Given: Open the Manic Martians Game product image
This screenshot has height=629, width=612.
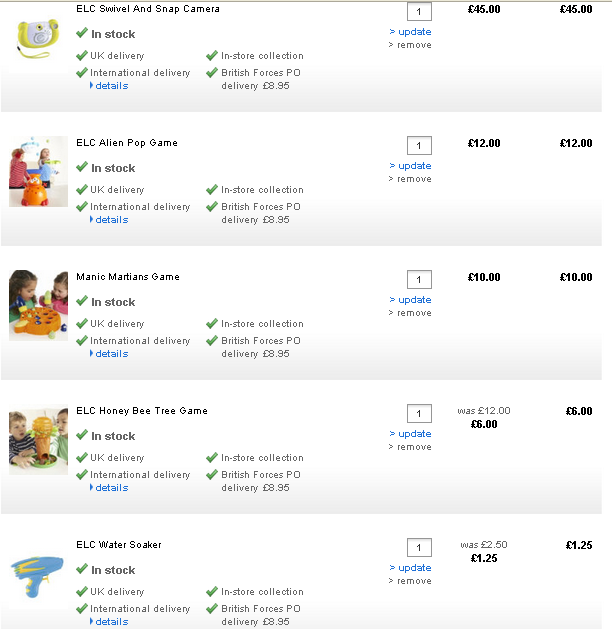Looking at the screenshot, I should point(38,305).
